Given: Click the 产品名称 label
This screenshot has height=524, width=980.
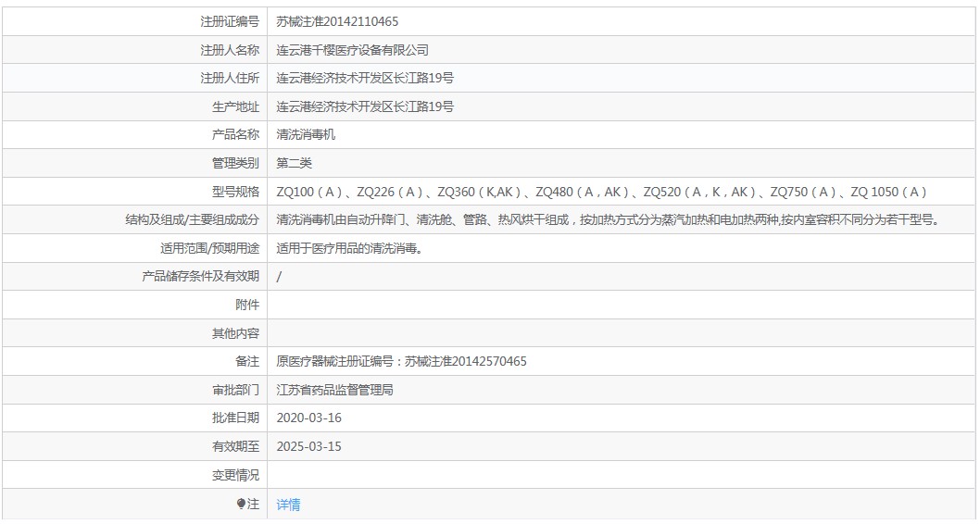Looking at the screenshot, I should pos(235,134).
